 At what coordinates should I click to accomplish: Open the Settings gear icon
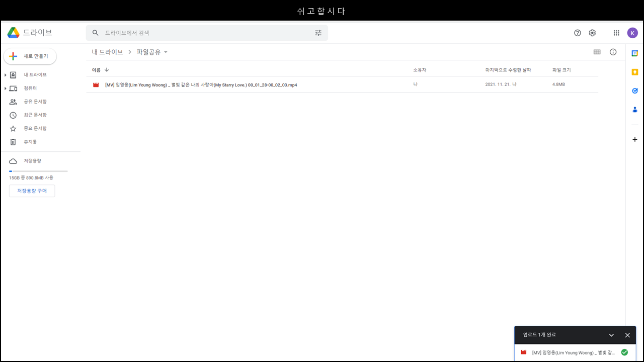[x=592, y=33]
